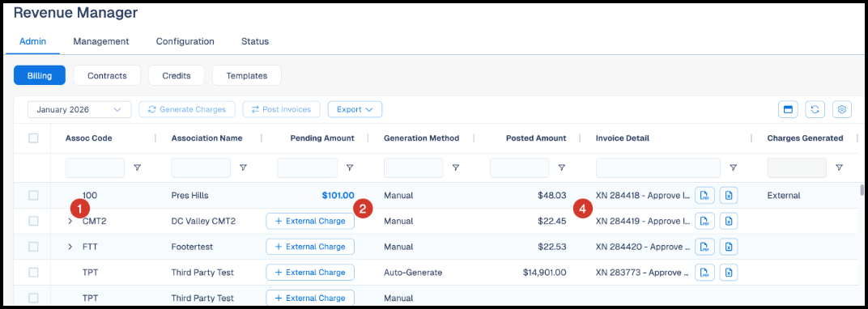The width and height of the screenshot is (868, 309).
Task: Click the vertical scrollbar thumb
Action: pyautogui.click(x=862, y=190)
